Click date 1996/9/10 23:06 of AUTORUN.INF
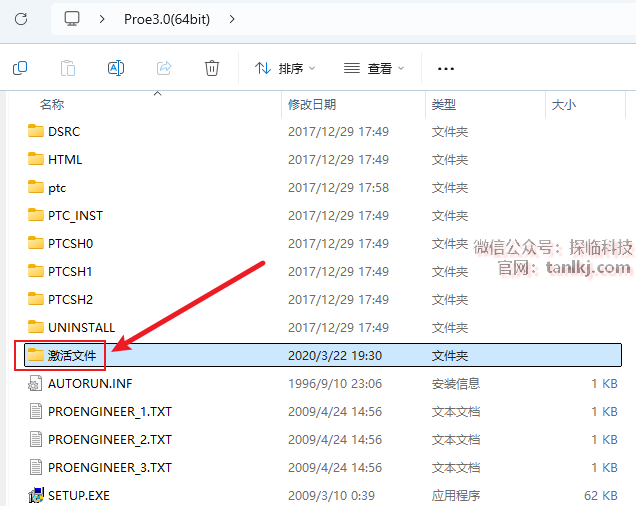The height and width of the screenshot is (506, 636). coord(335,383)
